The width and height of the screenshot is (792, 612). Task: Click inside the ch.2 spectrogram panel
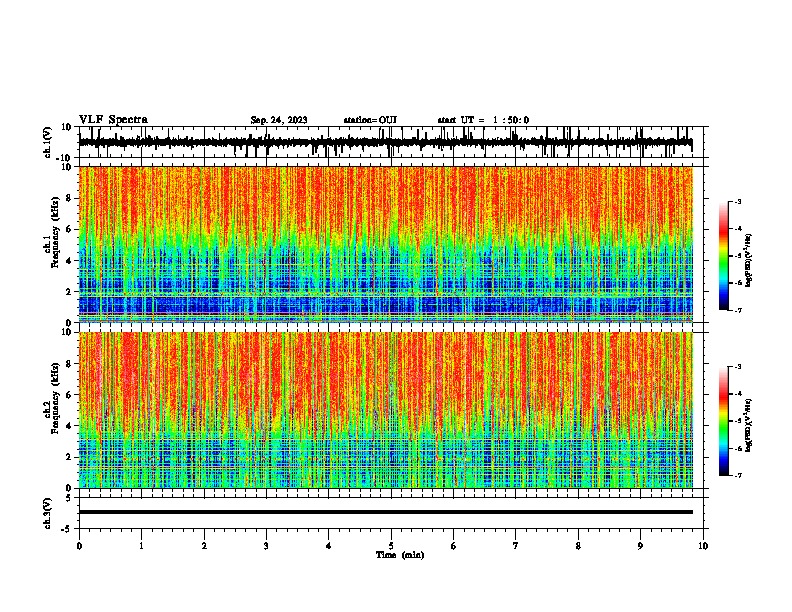coord(385,410)
